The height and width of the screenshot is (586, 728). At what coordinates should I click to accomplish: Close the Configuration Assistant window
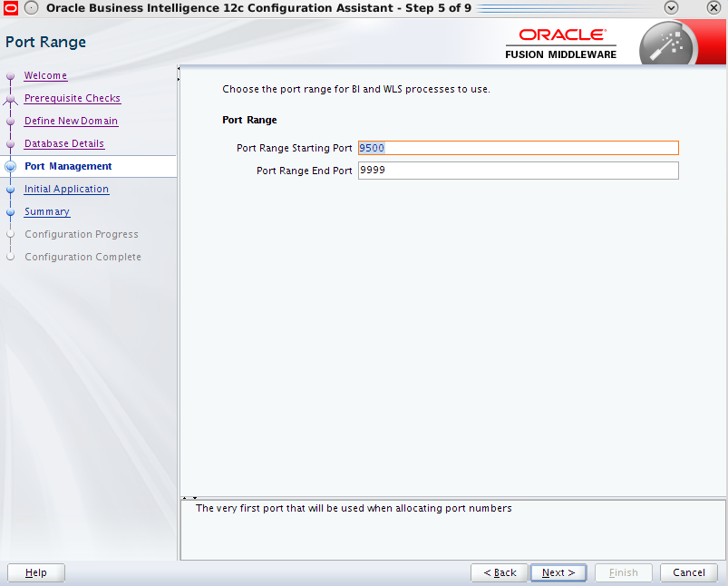[x=713, y=7]
